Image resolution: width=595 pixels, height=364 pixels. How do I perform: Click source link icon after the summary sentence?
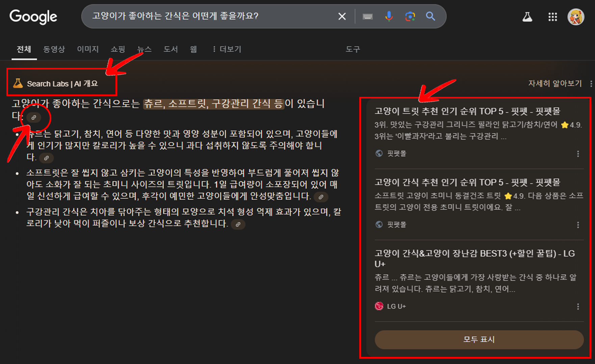[x=34, y=117]
